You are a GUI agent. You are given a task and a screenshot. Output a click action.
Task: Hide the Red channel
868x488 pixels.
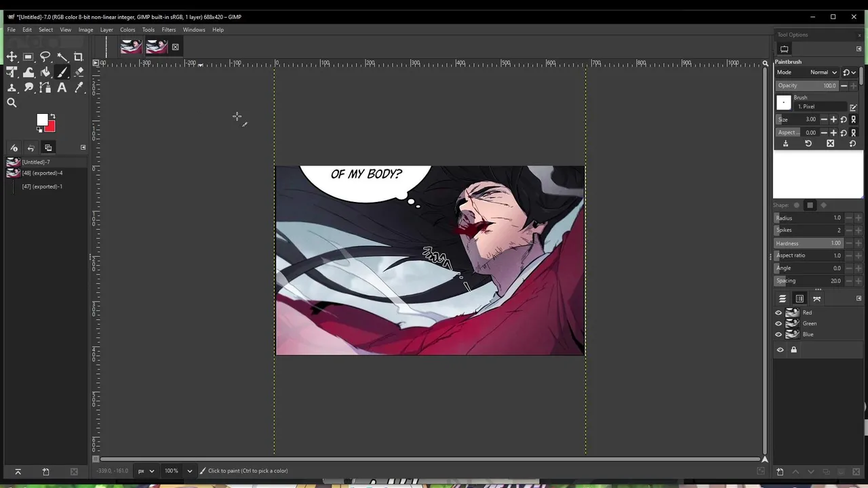[x=778, y=312]
